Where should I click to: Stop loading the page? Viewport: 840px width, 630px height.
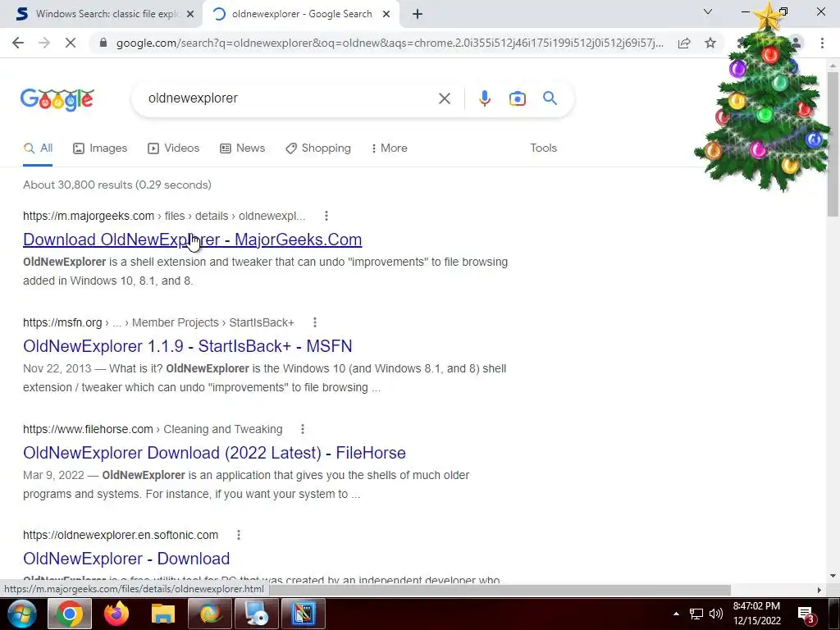coord(71,43)
